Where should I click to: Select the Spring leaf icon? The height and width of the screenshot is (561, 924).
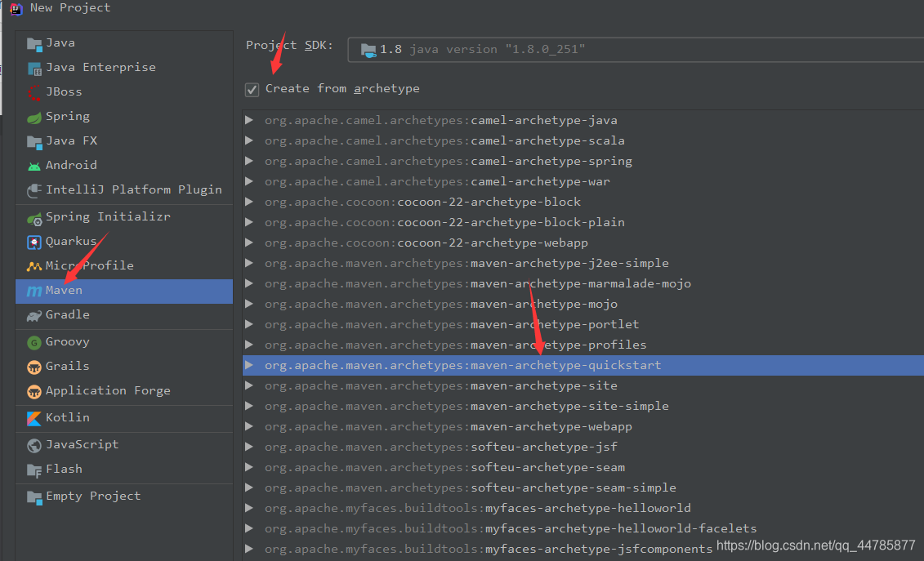pyautogui.click(x=34, y=118)
